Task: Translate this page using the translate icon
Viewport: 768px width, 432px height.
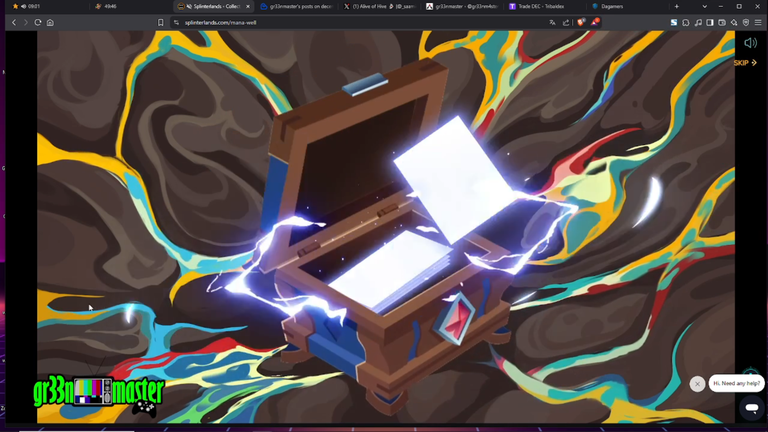Action: [552, 23]
